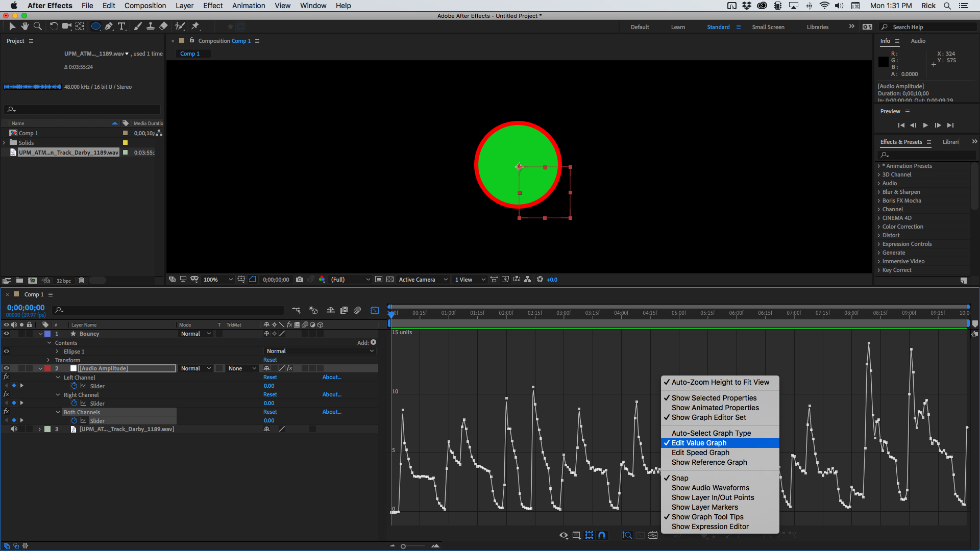The image size is (980, 551).
Task: Check Show Audio Waveforms in the menu
Action: (x=709, y=487)
